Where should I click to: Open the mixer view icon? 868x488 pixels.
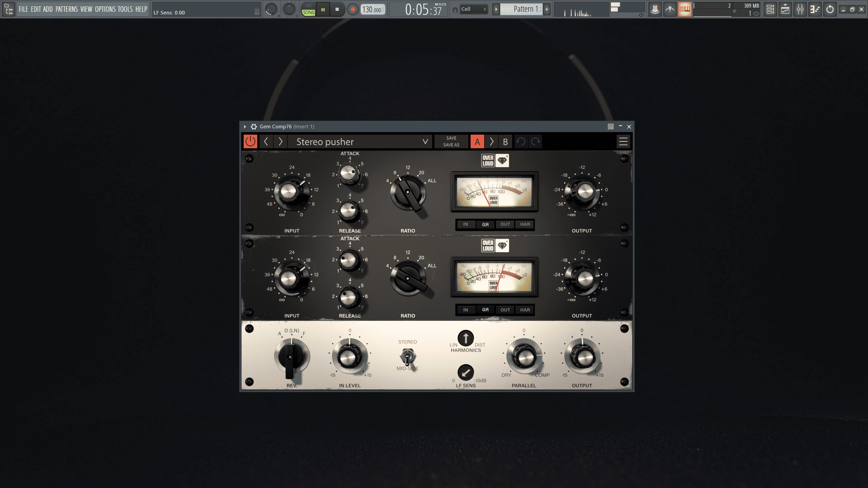click(800, 9)
